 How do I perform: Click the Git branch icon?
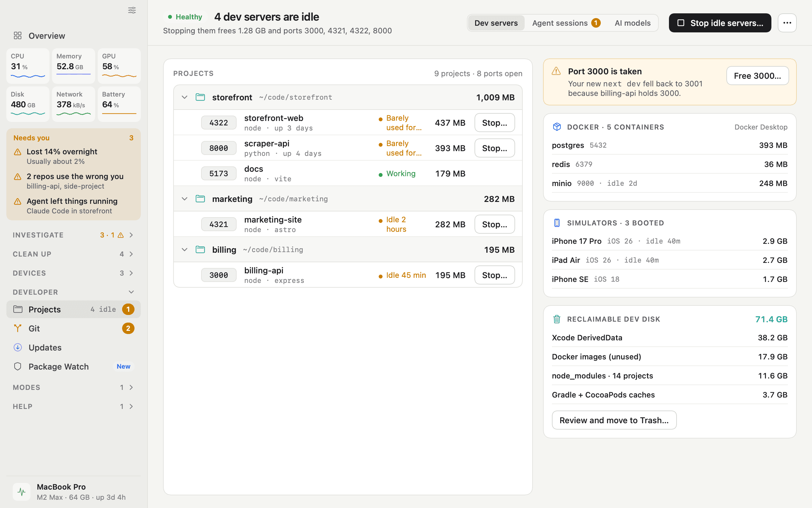point(17,328)
